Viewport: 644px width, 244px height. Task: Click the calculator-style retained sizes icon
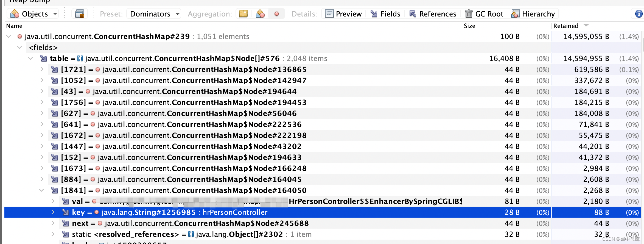click(x=80, y=14)
